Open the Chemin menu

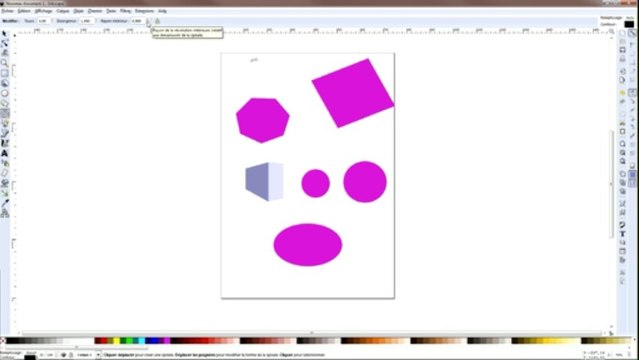[95, 11]
